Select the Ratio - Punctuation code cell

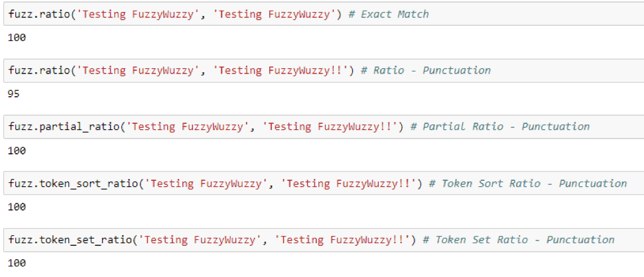coord(324,71)
